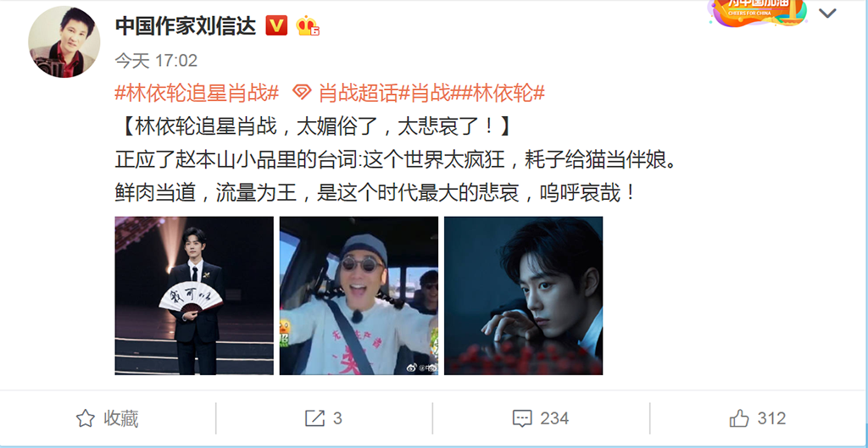Click the Cheers for China banner badge
This screenshot has width=868, height=448.
757,12
